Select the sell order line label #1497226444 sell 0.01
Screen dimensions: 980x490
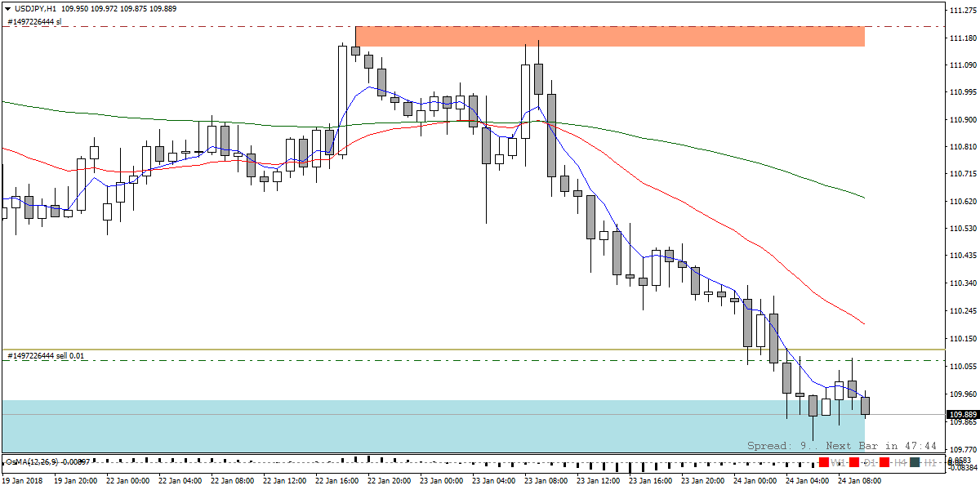[x=47, y=355]
